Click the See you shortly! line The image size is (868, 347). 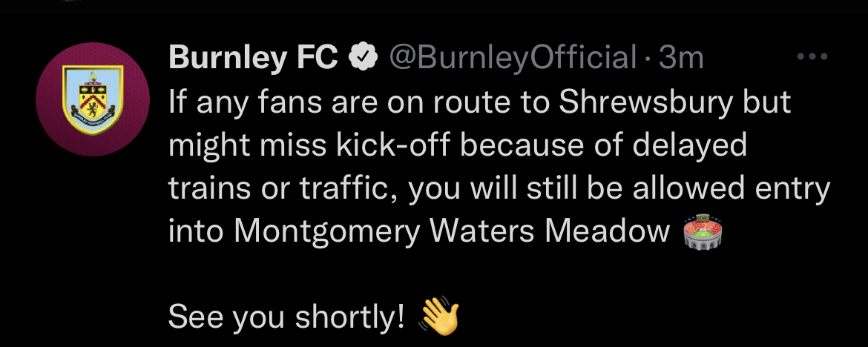pos(286,318)
